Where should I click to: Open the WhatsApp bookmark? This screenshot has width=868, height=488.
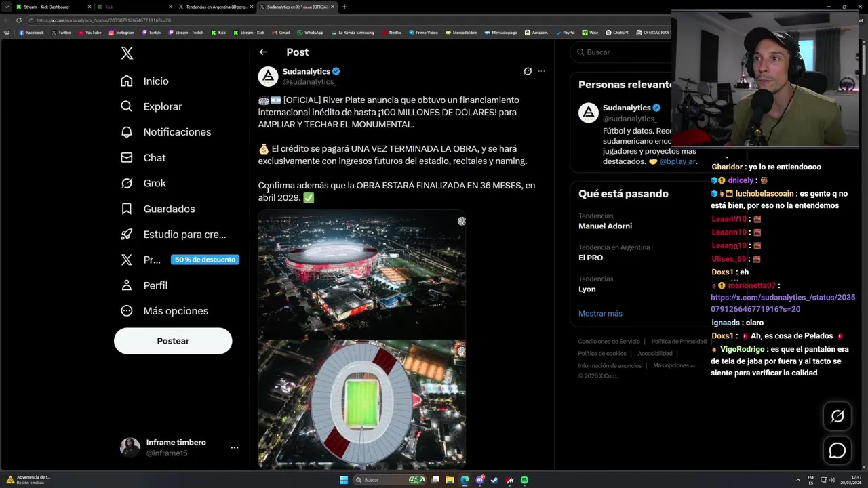coord(310,33)
